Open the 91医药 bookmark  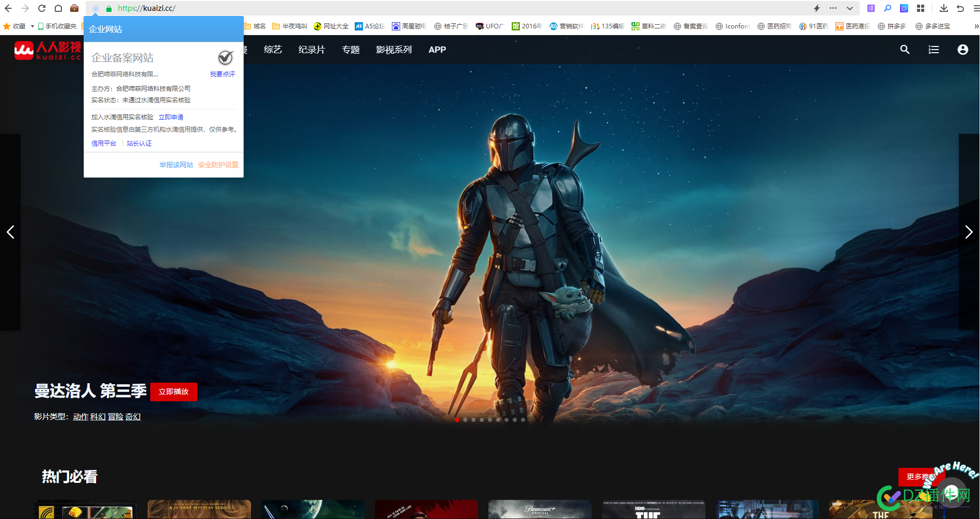point(814,26)
